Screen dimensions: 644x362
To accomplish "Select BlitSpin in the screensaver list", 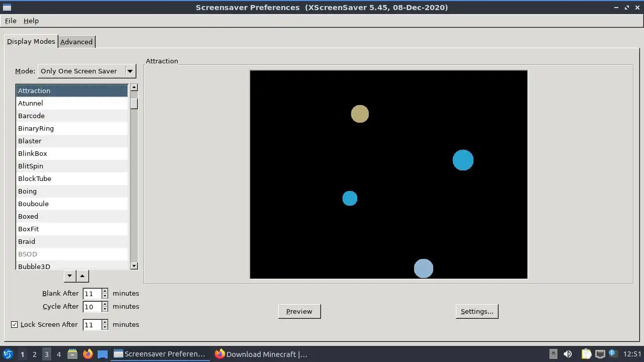I will [72, 166].
